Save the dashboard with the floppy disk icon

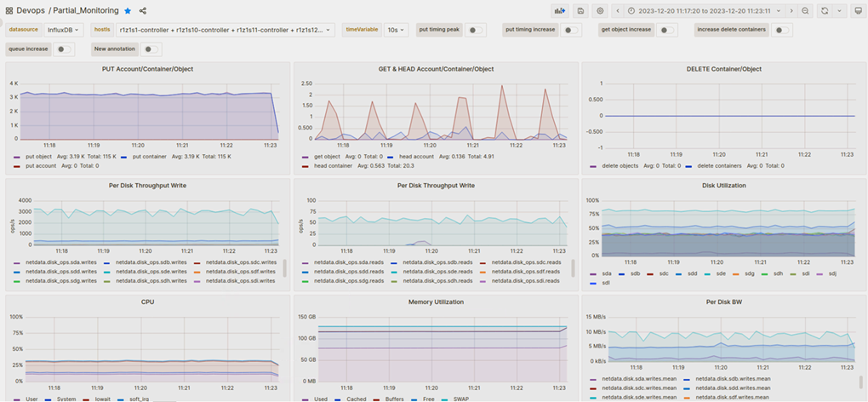(580, 10)
